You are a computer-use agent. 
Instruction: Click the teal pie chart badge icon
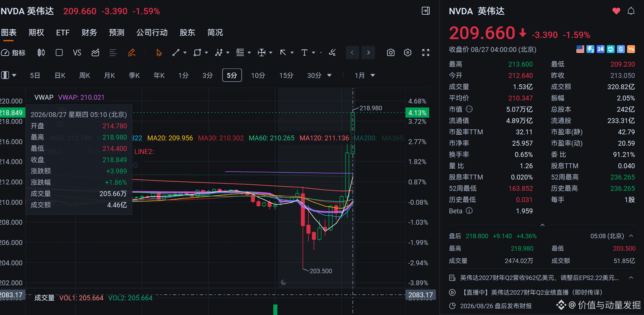point(611,49)
